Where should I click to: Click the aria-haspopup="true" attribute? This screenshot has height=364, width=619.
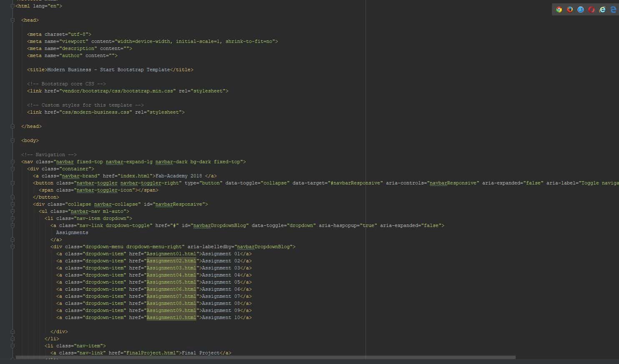point(348,225)
